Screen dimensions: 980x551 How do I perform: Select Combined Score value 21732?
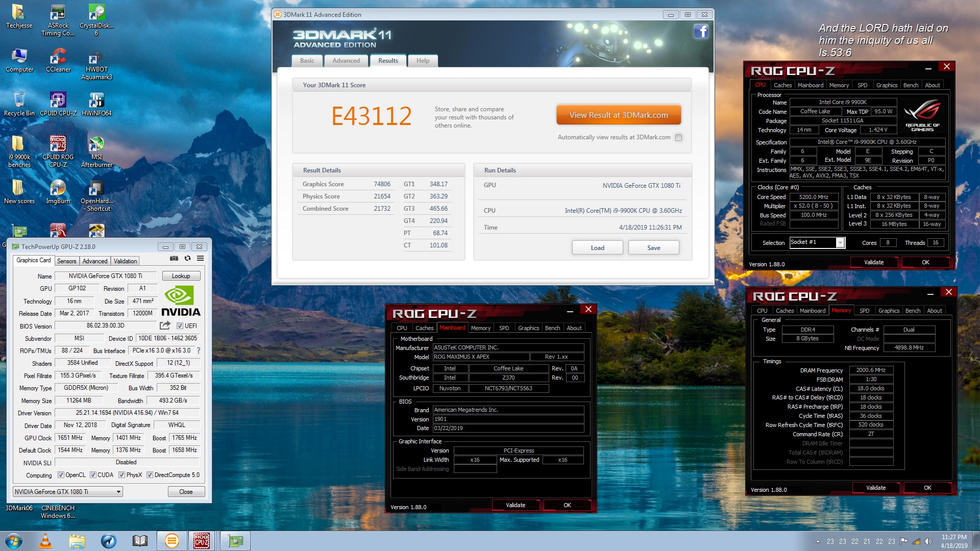coord(382,209)
